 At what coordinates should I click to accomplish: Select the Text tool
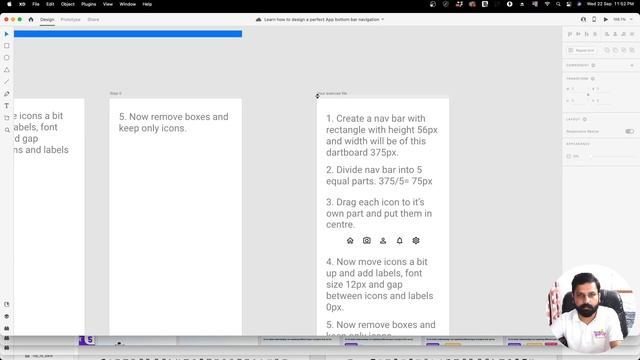click(x=7, y=106)
